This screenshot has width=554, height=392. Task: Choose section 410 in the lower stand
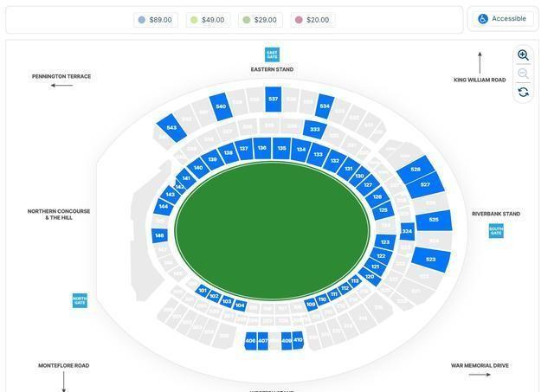coord(298,340)
